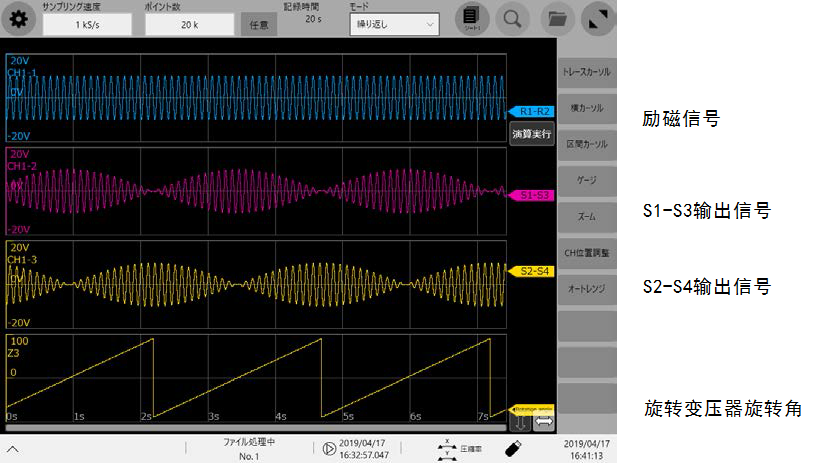Open the settings gear menu
This screenshot has height=463, width=823.
(x=19, y=19)
